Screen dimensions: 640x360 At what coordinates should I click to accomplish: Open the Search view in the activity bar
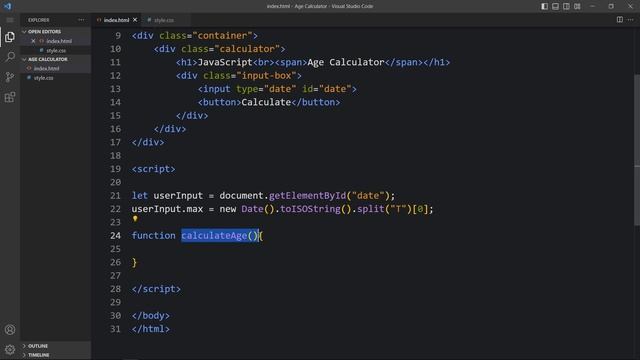10,57
